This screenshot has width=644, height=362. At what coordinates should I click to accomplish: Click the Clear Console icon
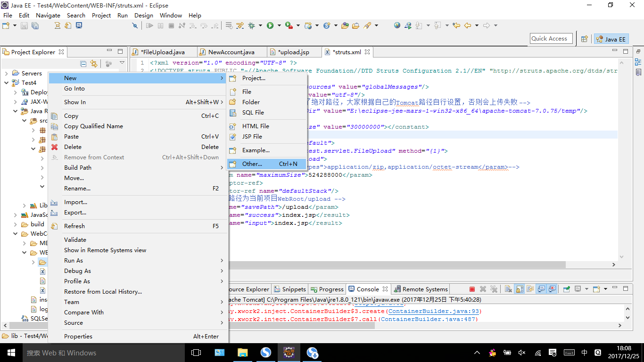pyautogui.click(x=508, y=288)
